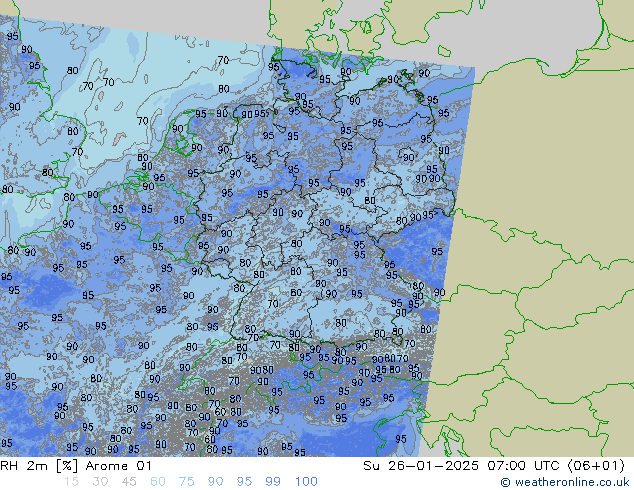This screenshot has height=490, width=634.
Task: Click the "Su 26-01-2025 07:00 UTC (06+01)" timestamp
Action: (494, 466)
